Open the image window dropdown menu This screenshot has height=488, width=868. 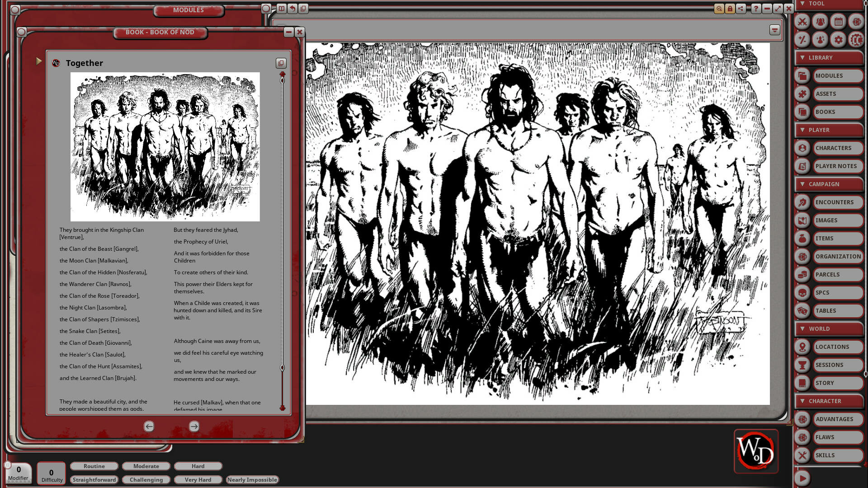(x=774, y=30)
